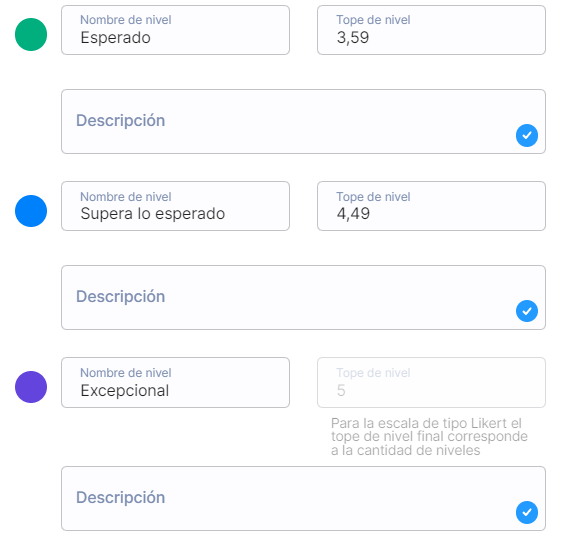Click the Nombre de nivel label above Esperado
Viewport: 561px width, 545px height.
tap(126, 20)
